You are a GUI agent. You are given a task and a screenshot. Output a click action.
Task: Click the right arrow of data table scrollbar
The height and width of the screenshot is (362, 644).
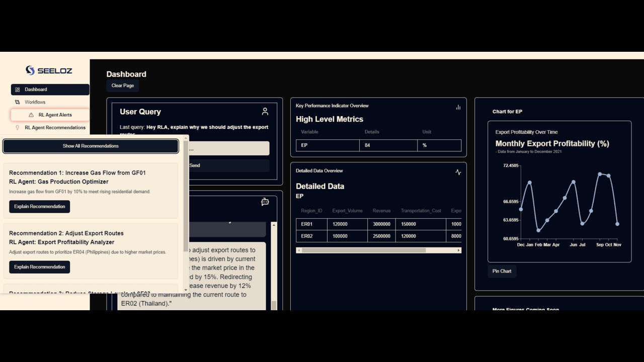point(458,250)
